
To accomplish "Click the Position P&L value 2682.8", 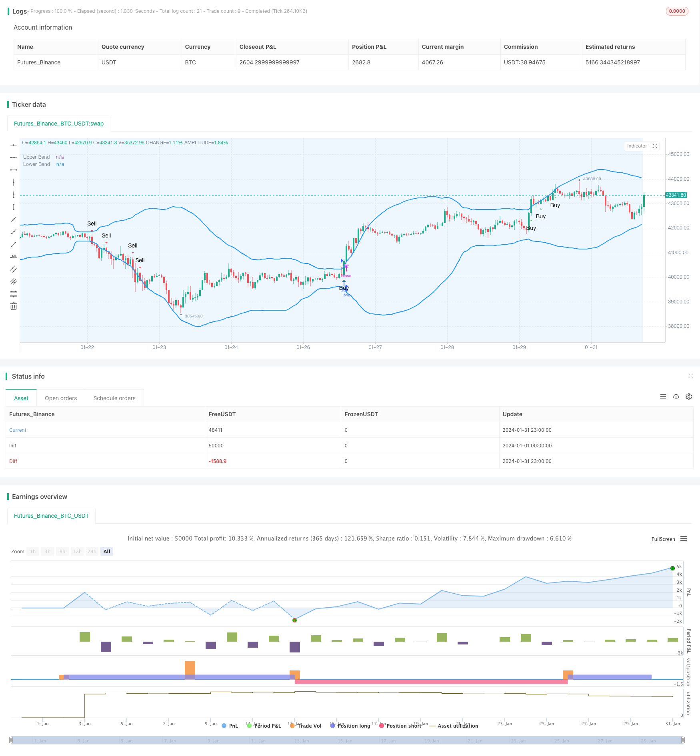I will pos(361,62).
